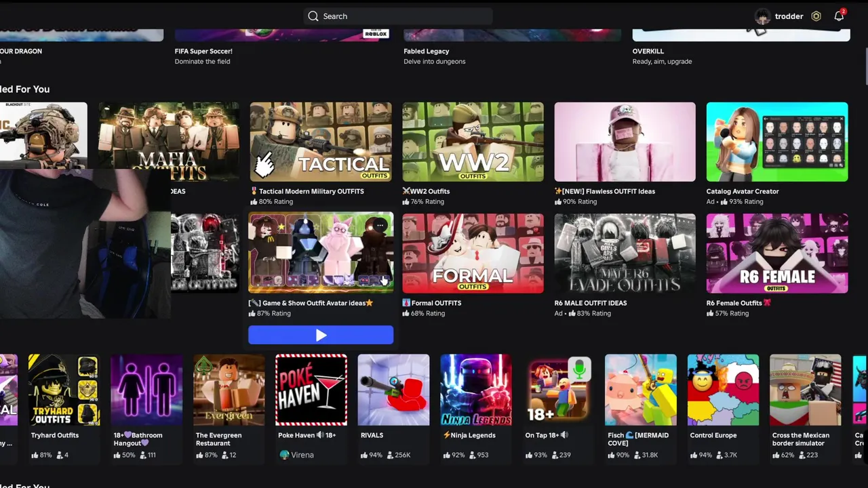Open the FORMAL OUTFITS thumbnail

[x=473, y=253]
